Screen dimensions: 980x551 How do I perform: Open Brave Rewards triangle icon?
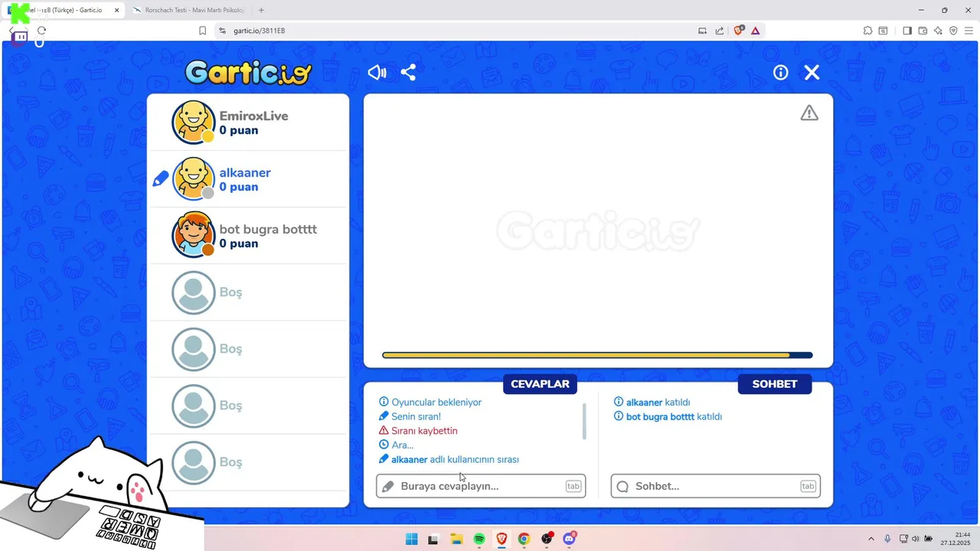tap(756, 31)
